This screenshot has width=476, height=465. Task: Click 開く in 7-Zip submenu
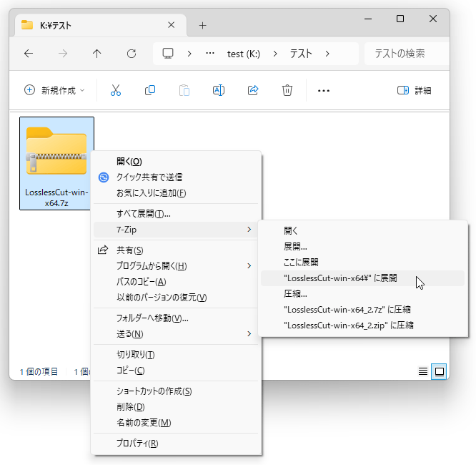coord(363,230)
